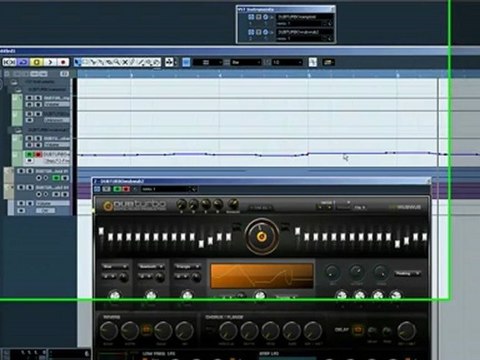Viewport: 480px width, 360px height.
Task: Click the red record button in toolbar
Action: pyautogui.click(x=63, y=62)
